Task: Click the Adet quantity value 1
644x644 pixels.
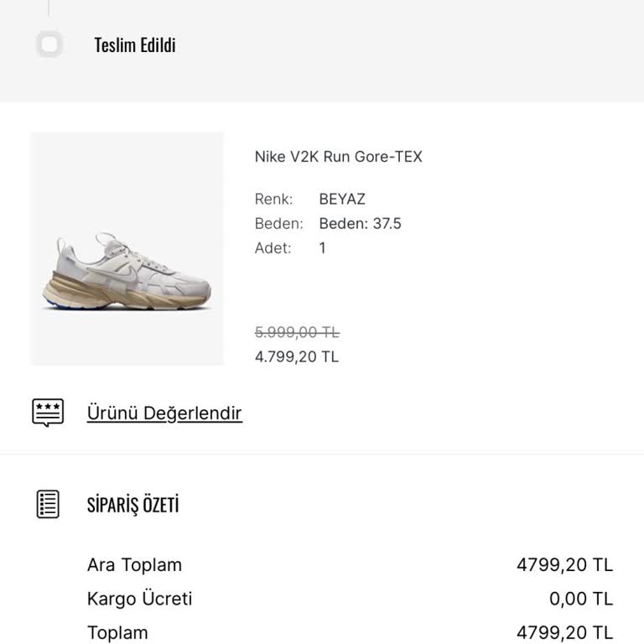Action: coord(323,248)
